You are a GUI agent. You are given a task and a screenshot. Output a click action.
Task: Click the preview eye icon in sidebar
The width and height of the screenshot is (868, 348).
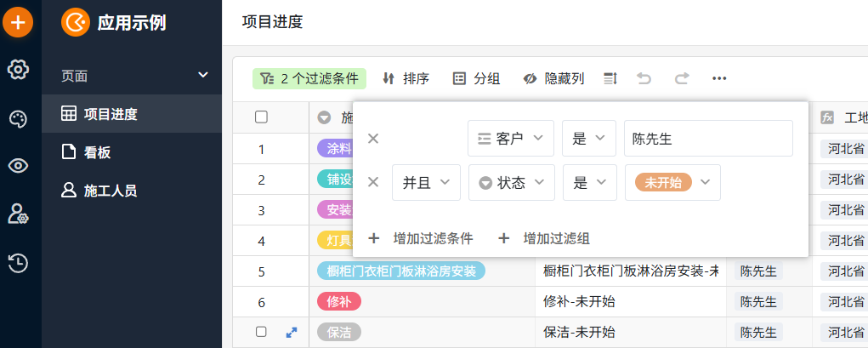click(18, 166)
